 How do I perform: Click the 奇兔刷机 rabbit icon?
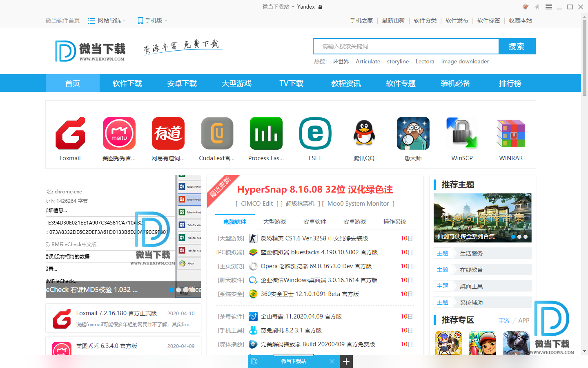pyautogui.click(x=253, y=330)
